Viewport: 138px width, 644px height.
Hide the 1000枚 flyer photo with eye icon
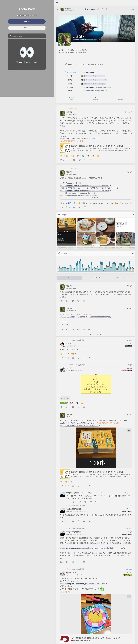[129, 430]
